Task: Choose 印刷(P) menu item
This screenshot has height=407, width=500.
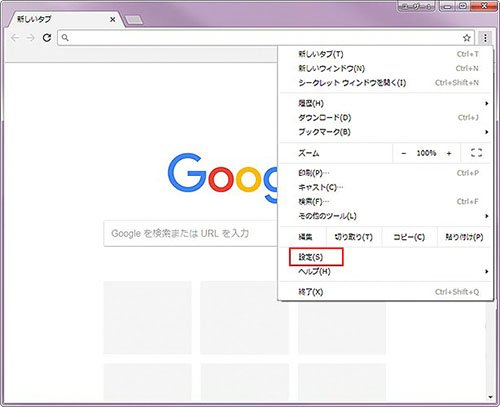Action: 386,173
